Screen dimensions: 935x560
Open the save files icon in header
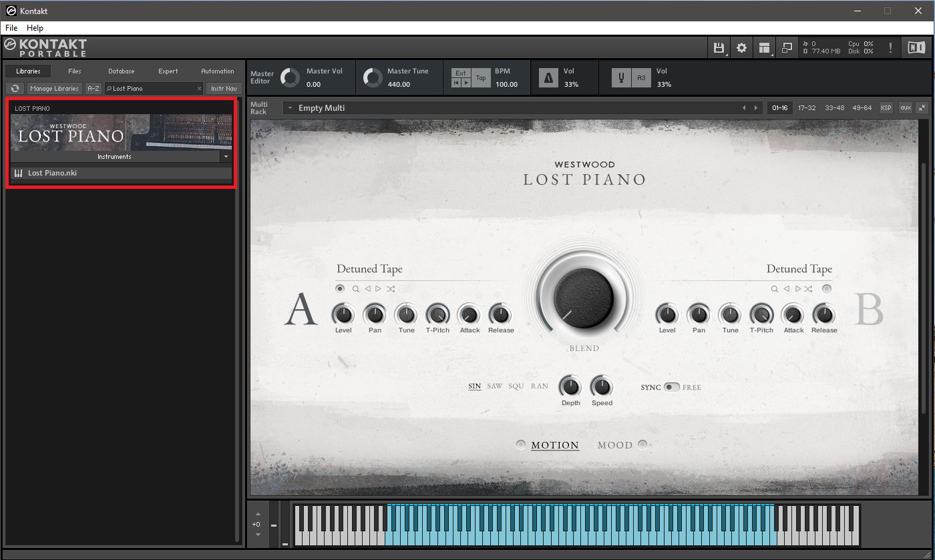(x=719, y=47)
